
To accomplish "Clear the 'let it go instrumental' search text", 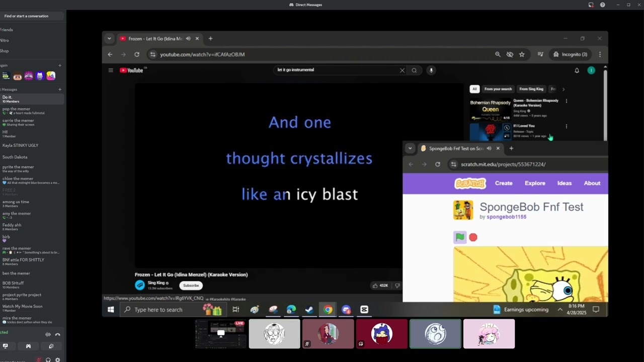I will tap(402, 70).
